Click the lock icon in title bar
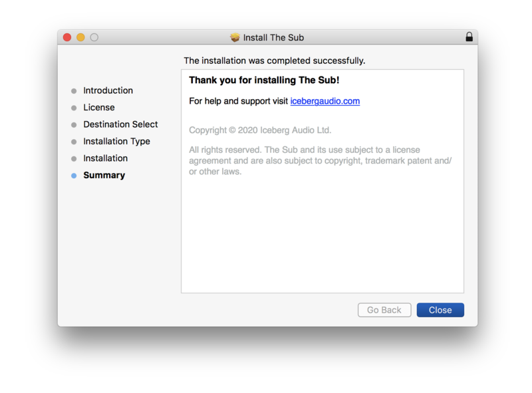532x393 pixels. pos(469,37)
